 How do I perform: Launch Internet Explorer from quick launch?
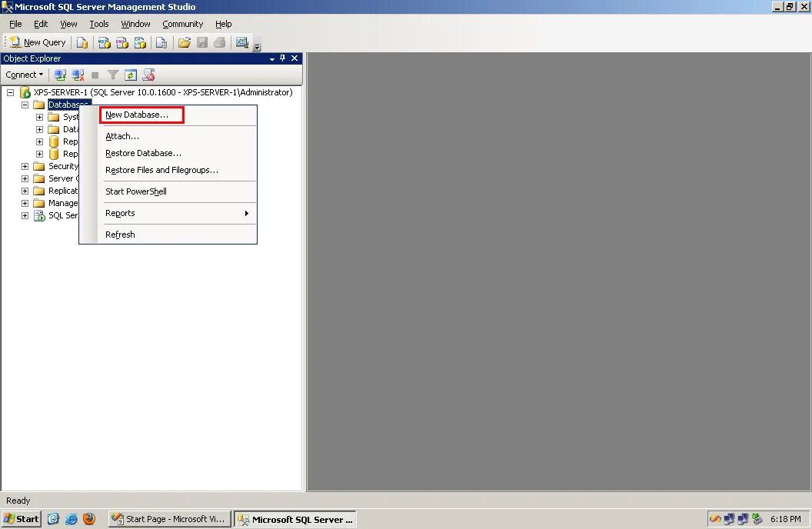tap(72, 519)
